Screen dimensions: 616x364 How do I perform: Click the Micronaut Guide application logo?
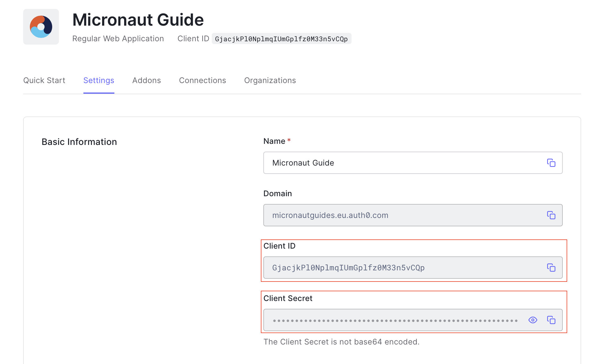click(x=41, y=27)
